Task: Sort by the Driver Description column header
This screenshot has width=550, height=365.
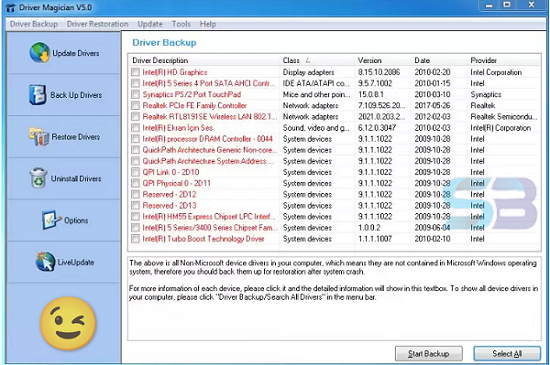Action: click(x=204, y=60)
